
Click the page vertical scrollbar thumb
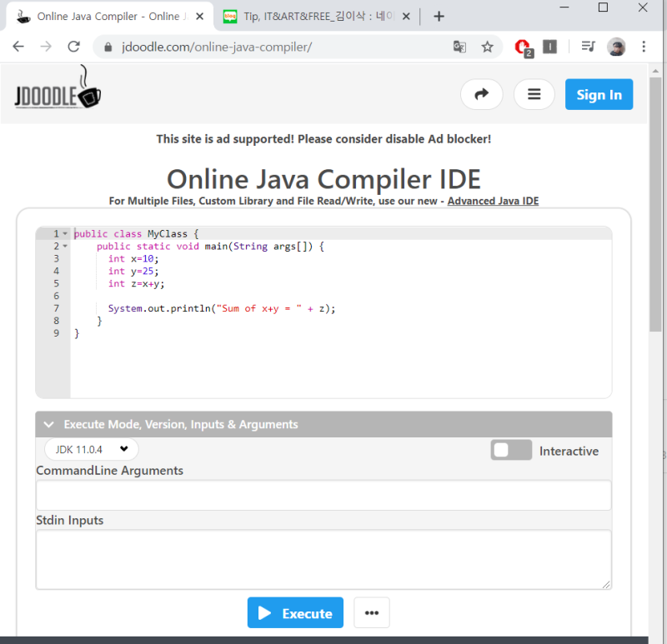655,204
